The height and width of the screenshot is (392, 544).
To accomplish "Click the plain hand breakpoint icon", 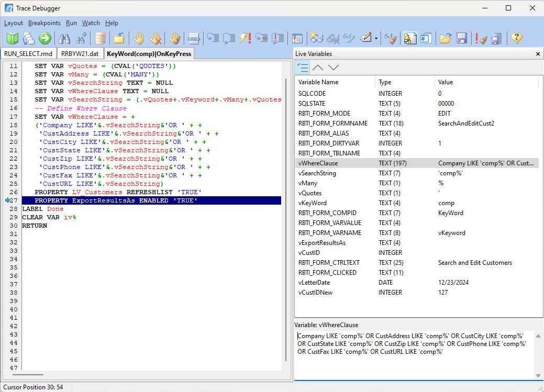I will [139, 38].
